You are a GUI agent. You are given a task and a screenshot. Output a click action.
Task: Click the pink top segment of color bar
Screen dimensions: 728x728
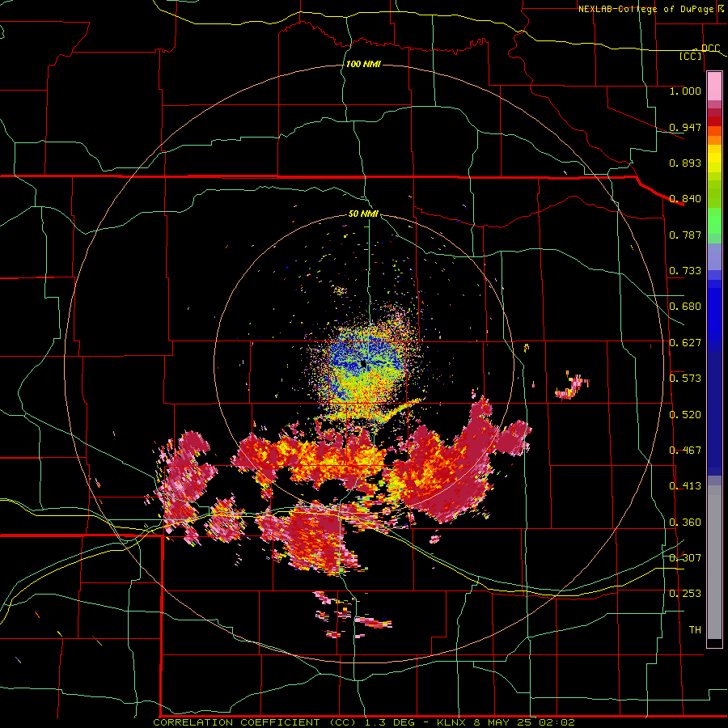coord(714,86)
